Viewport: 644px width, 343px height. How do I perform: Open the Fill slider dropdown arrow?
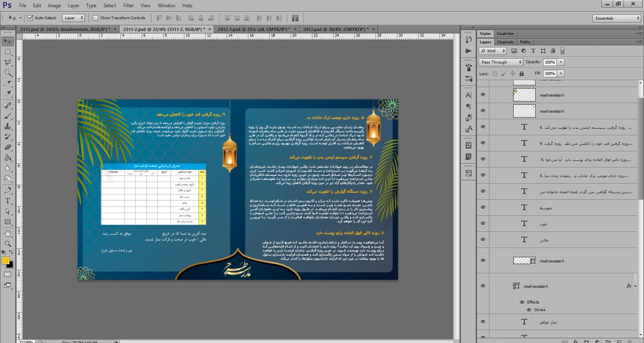(x=561, y=73)
